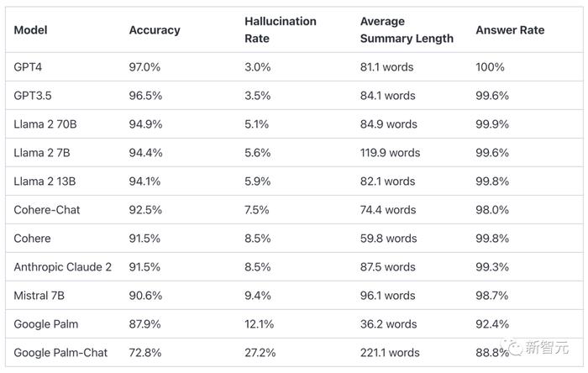Click the Accuracy column header
The width and height of the screenshot is (588, 373).
point(155,30)
